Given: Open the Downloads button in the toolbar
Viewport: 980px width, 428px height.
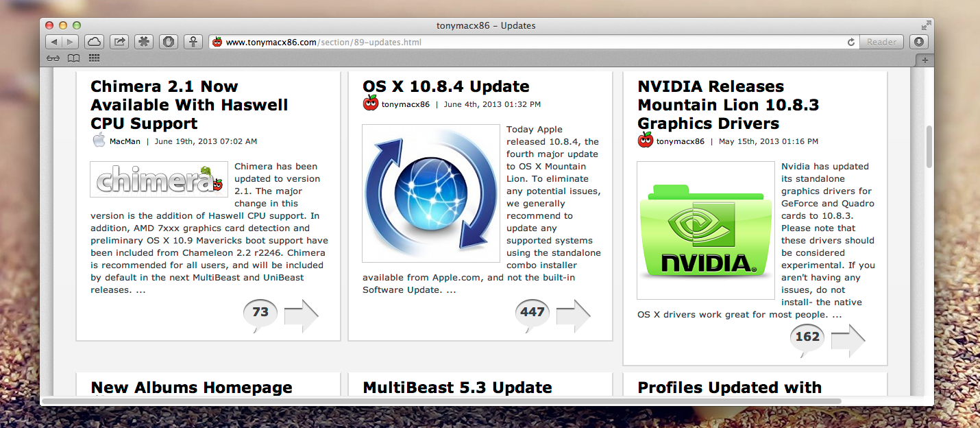Looking at the screenshot, I should point(919,42).
